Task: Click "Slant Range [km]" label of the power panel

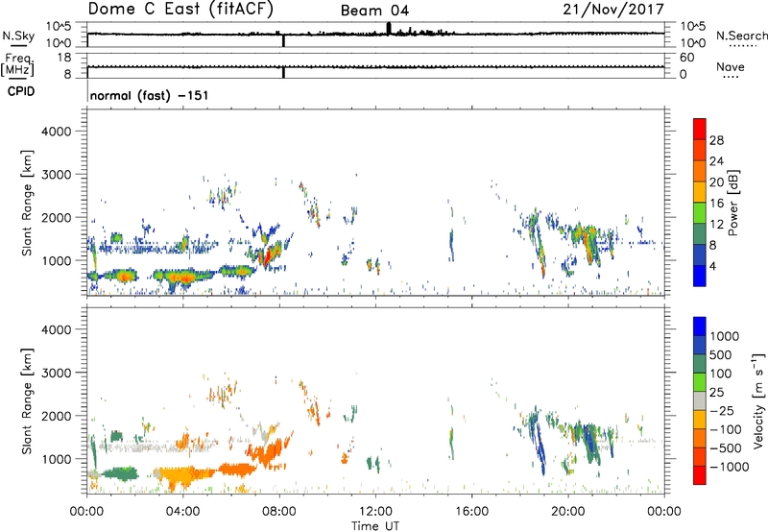Action: (x=27, y=204)
